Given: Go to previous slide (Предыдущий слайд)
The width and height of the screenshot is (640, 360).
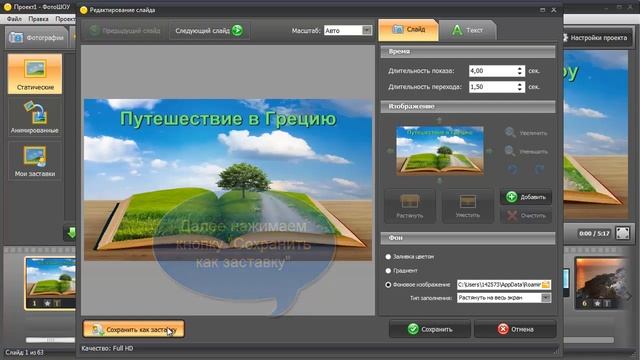Looking at the screenshot, I should [x=125, y=31].
